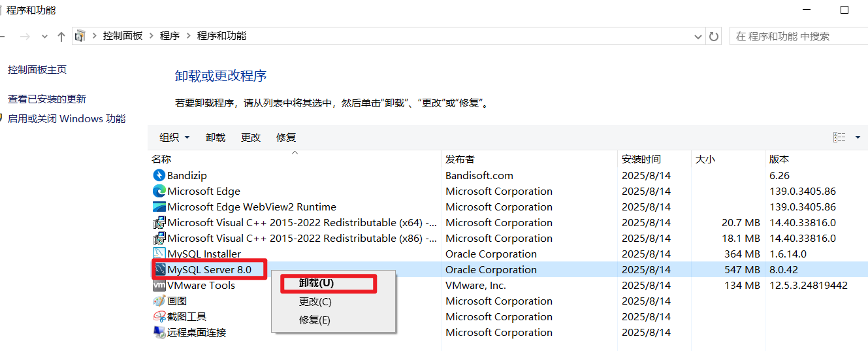Click the VMware Tools icon
Image resolution: width=868 pixels, height=351 pixels.
tap(159, 285)
